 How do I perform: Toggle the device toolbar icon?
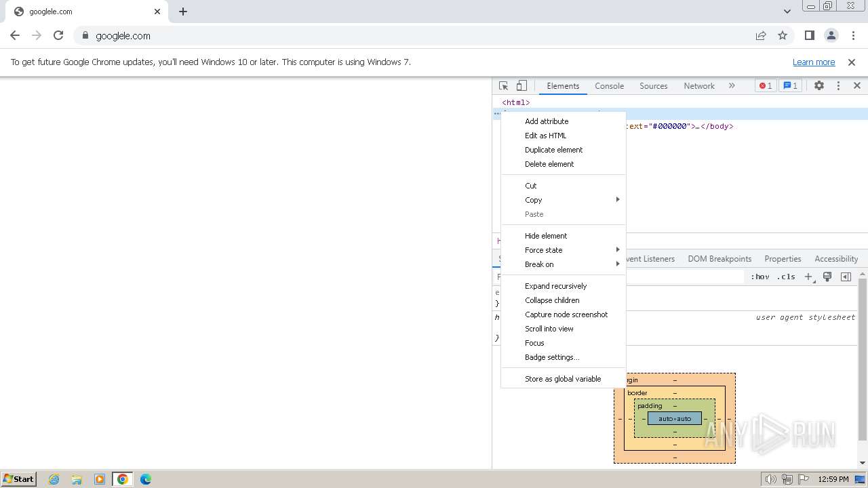(521, 86)
